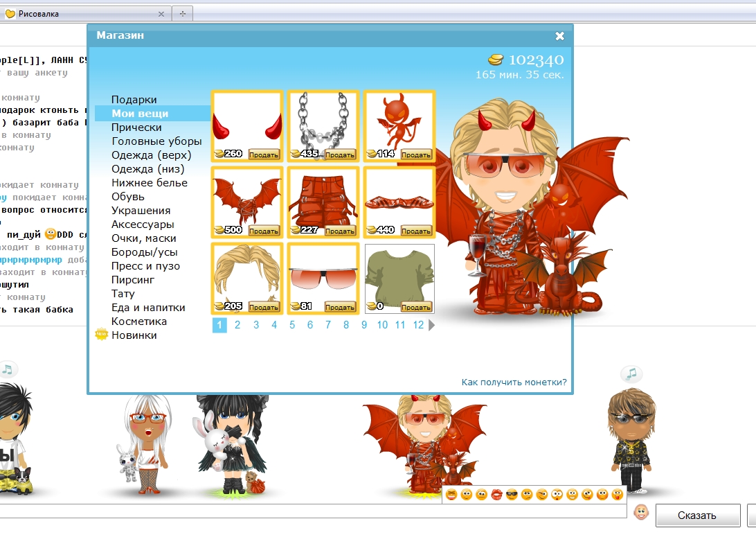756x537 pixels.
Task: Open Как получить монетки link
Action: click(x=514, y=382)
